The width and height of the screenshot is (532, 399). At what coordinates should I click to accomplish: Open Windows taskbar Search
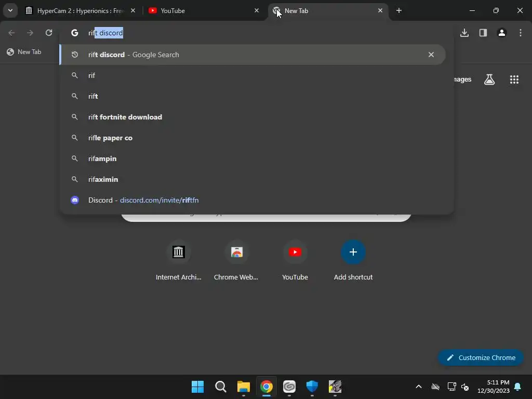pyautogui.click(x=220, y=387)
